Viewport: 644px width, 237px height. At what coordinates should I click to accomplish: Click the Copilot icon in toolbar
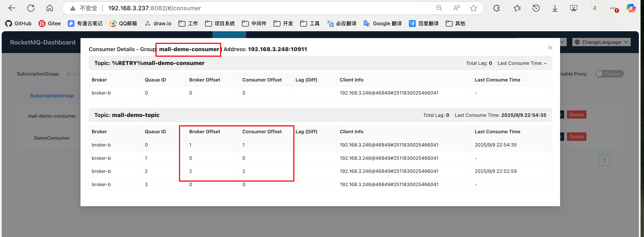tap(631, 8)
